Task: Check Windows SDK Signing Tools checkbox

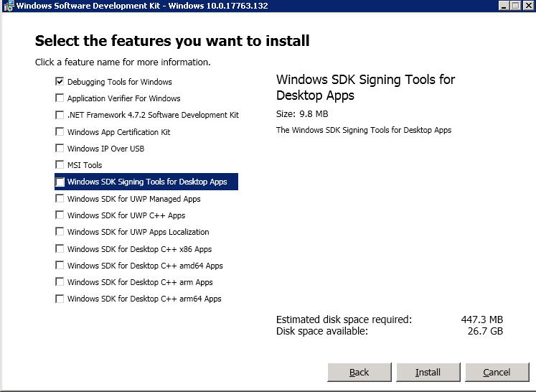Action: point(60,182)
